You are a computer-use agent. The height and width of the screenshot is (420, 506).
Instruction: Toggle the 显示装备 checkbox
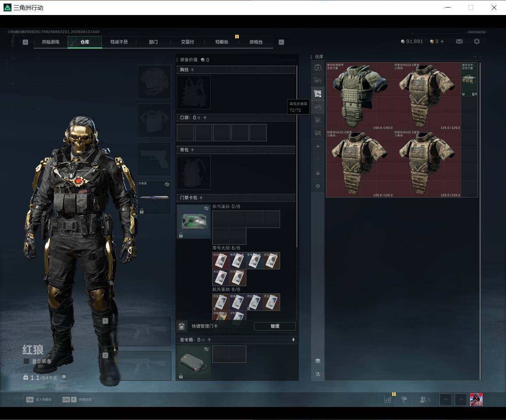coord(26,361)
